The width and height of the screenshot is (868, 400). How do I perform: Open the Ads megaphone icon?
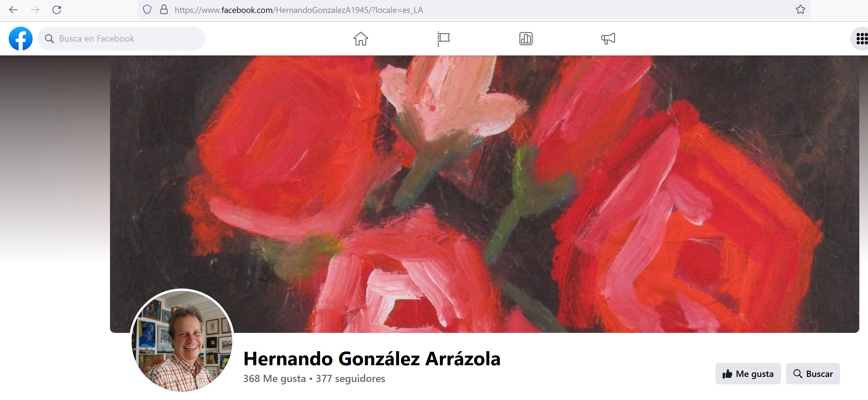608,39
